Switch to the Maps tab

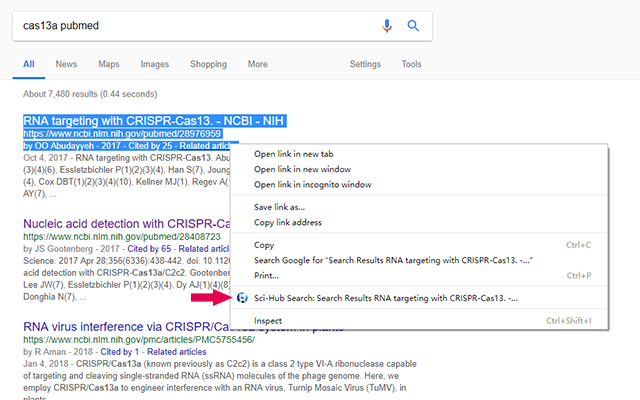109,65
